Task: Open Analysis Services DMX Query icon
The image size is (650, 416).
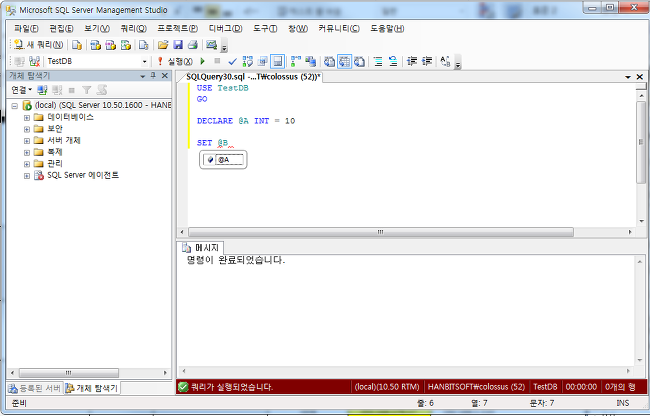Action: [110, 45]
